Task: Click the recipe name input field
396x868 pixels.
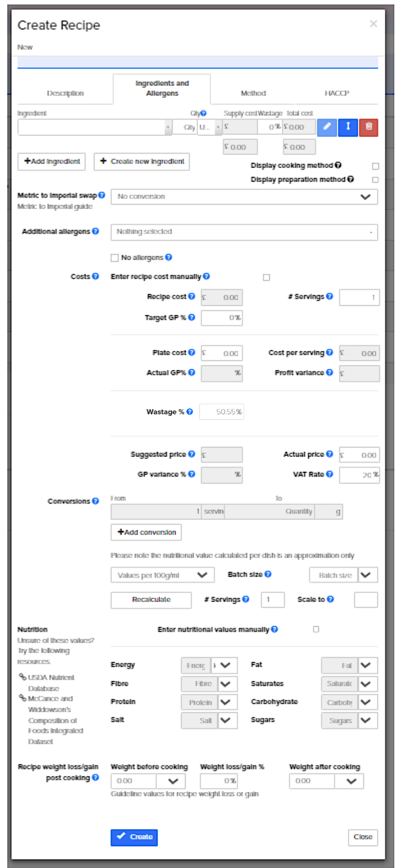Action: pos(197,60)
